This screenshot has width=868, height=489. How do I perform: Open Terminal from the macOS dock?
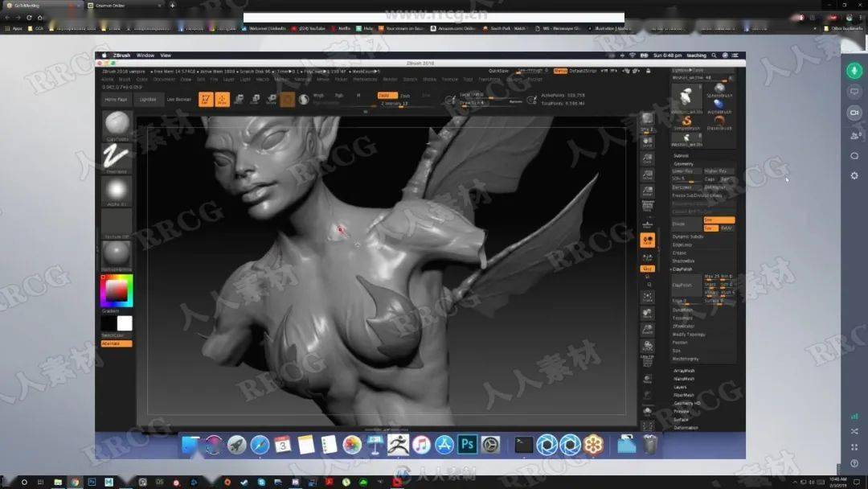(x=523, y=445)
